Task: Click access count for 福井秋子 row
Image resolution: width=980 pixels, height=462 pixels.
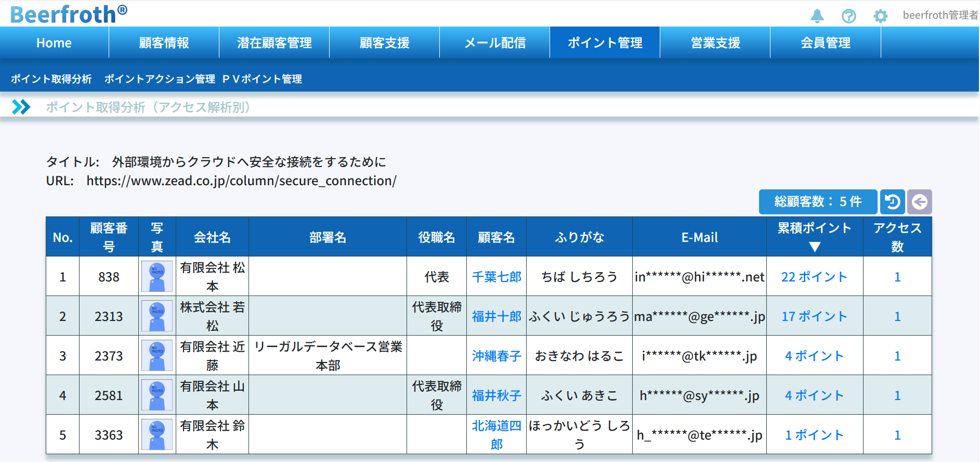Action: [x=897, y=395]
